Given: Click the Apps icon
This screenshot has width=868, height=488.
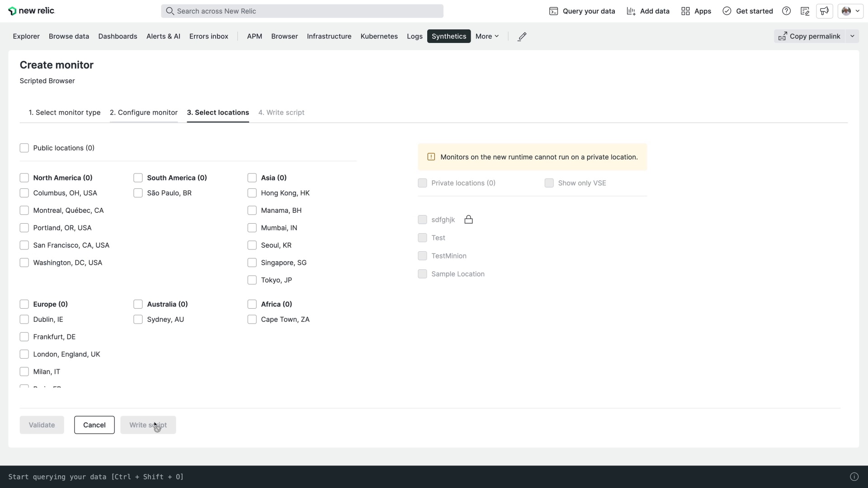Looking at the screenshot, I should pyautogui.click(x=686, y=11).
